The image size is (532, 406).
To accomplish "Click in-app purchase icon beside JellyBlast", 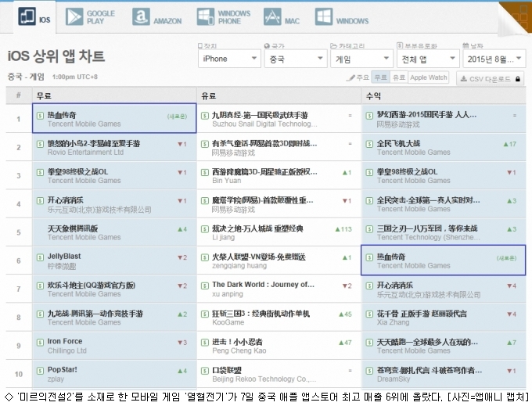I will point(40,257).
